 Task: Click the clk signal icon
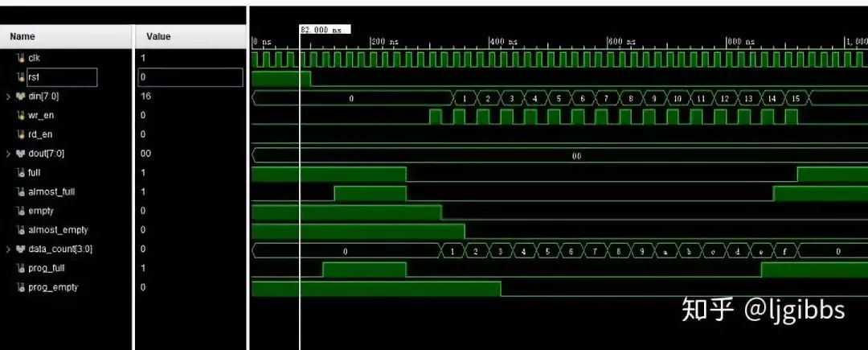click(x=21, y=58)
